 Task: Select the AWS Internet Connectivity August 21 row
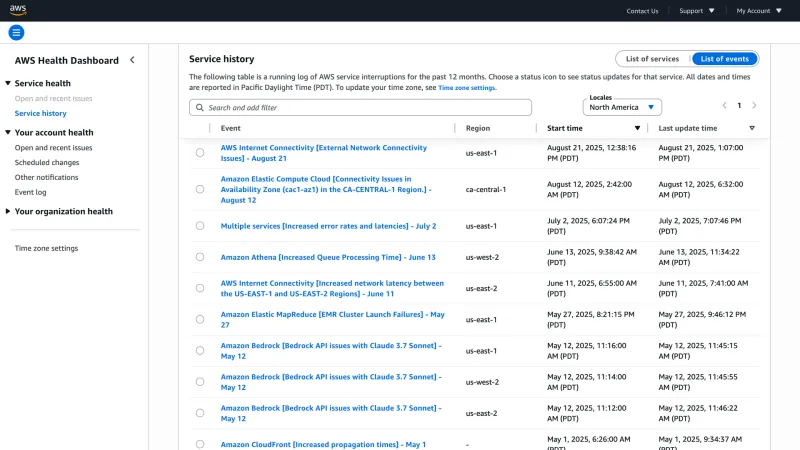[200, 153]
